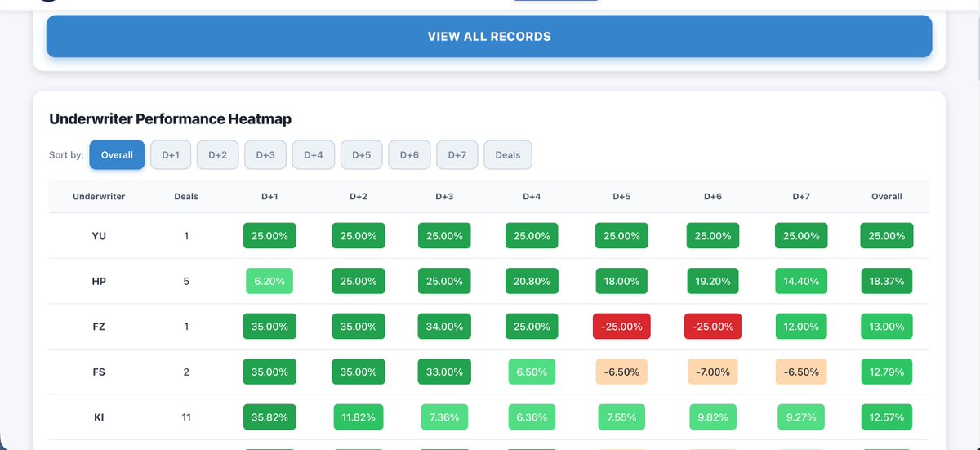Sort heatmap by D+7 button

(x=457, y=154)
